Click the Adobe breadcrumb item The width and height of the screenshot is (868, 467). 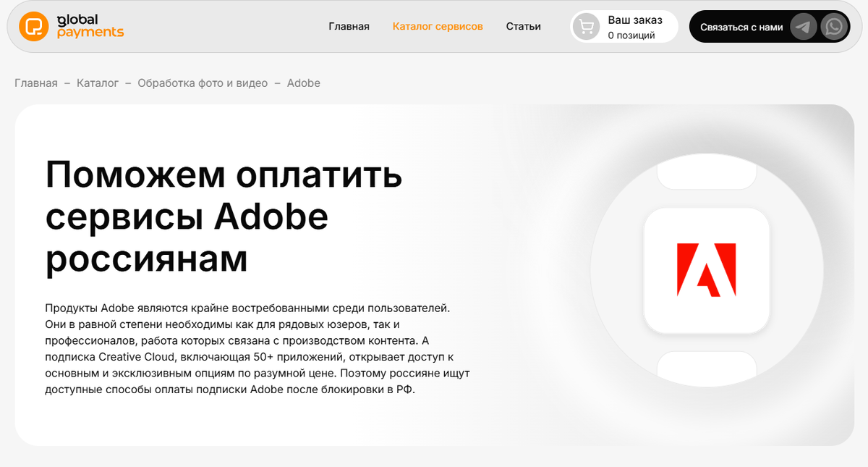(x=304, y=83)
